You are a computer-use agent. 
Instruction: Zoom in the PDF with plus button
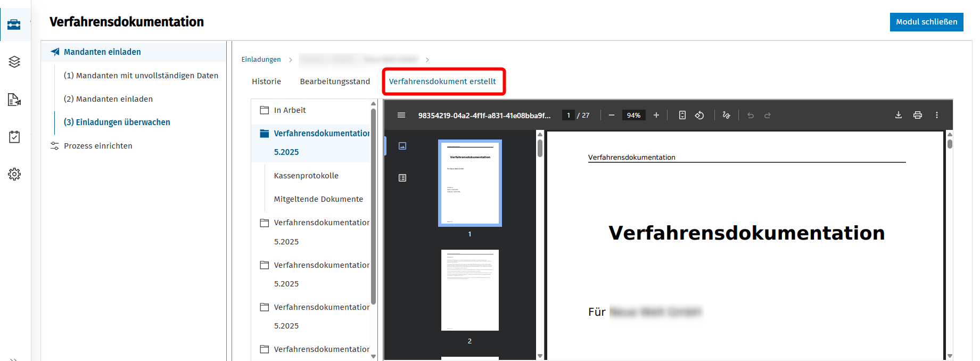(656, 115)
